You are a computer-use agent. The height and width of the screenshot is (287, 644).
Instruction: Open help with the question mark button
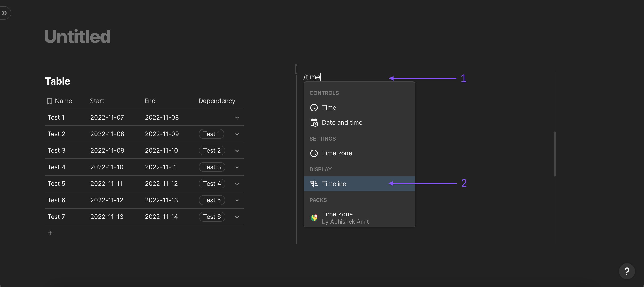(627, 271)
